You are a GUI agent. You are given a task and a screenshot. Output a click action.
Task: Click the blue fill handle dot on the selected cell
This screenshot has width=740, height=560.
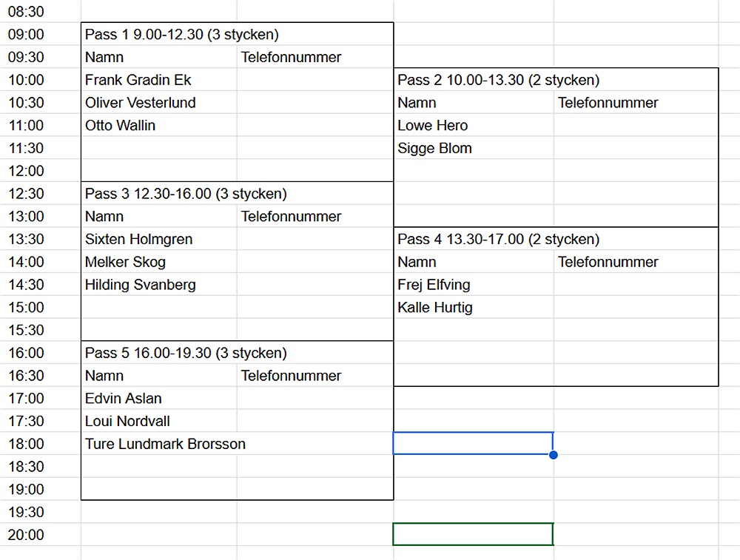pos(554,455)
